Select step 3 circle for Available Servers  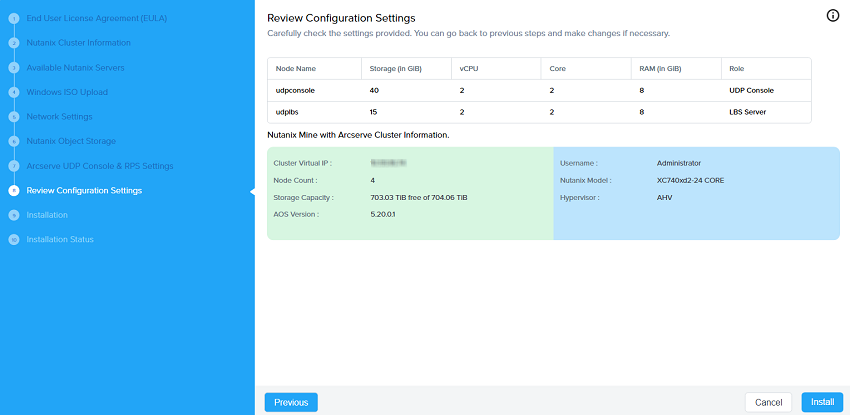coord(14,68)
